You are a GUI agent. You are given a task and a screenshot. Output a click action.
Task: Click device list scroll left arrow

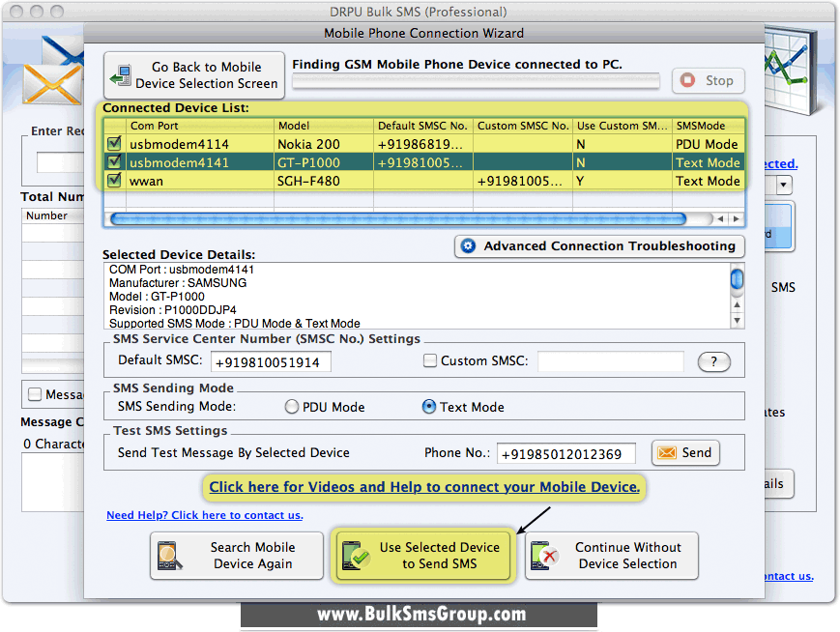[x=721, y=218]
